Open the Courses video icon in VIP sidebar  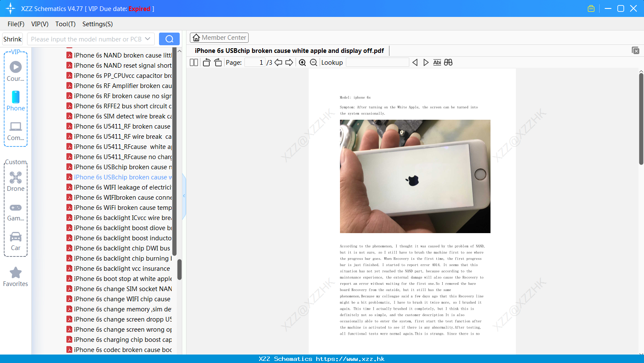coord(16,67)
